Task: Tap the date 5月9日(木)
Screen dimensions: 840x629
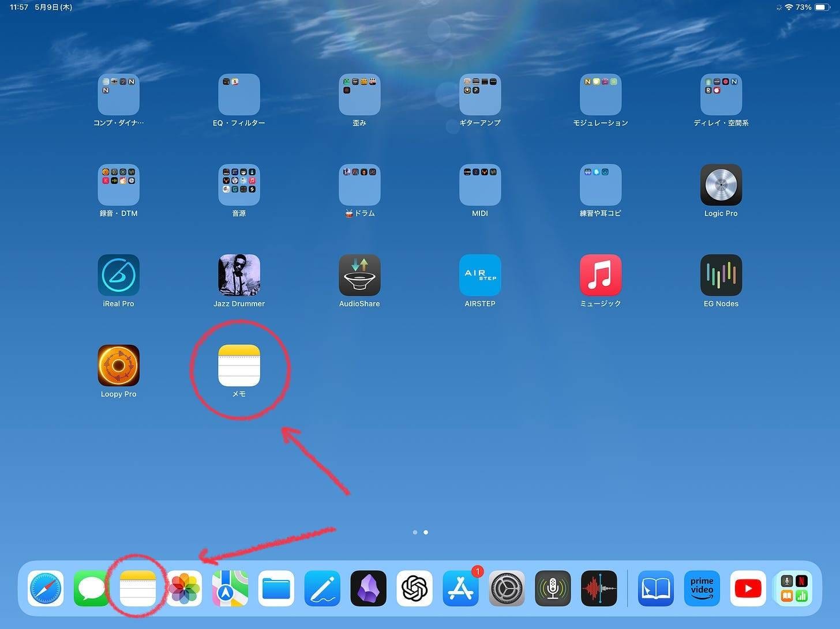Action: coord(53,7)
